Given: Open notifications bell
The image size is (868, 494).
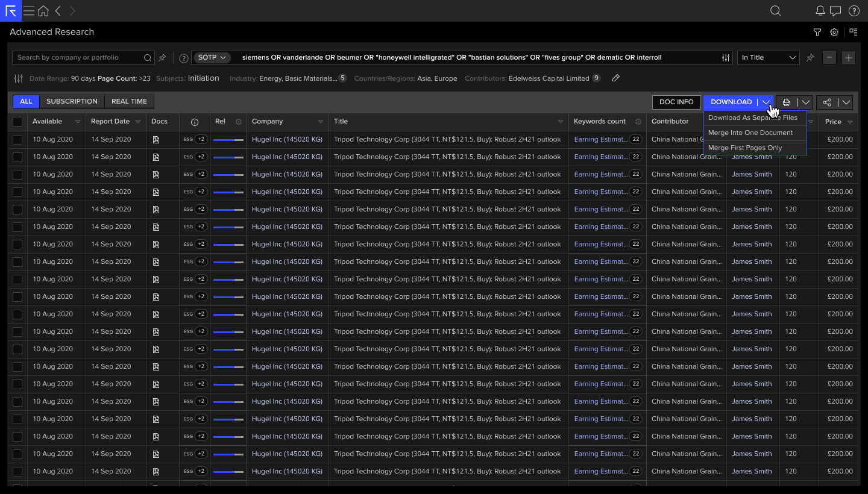Looking at the screenshot, I should (x=820, y=11).
